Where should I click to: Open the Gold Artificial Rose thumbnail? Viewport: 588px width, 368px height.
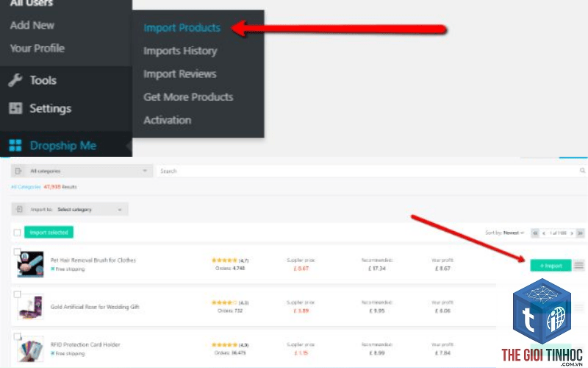click(30, 307)
